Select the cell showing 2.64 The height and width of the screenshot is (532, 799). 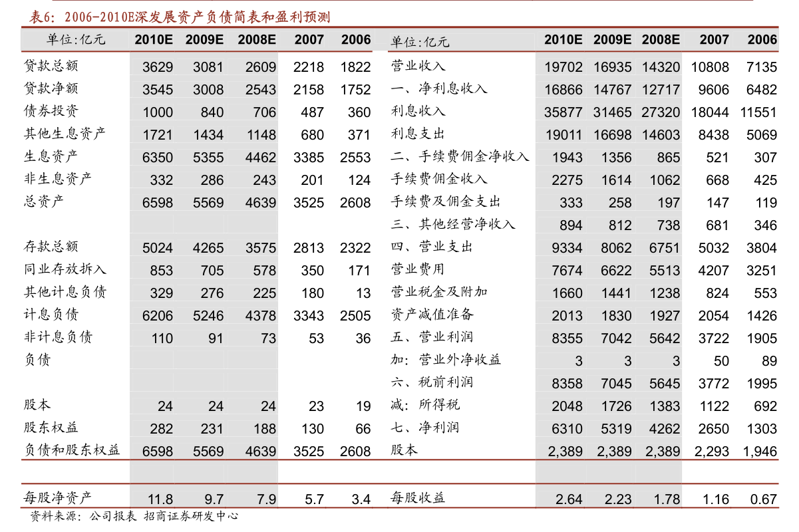pyautogui.click(x=568, y=499)
